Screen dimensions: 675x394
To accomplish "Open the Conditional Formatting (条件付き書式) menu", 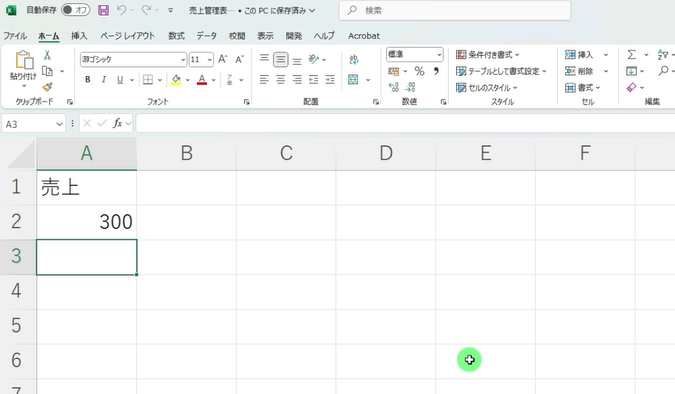I will tap(488, 55).
